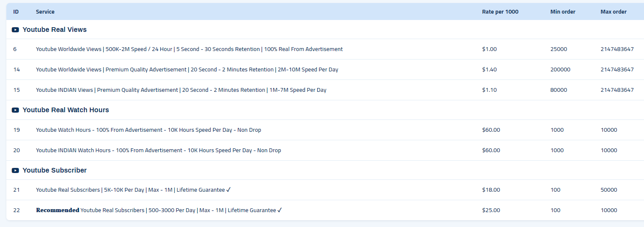Click service ID 19
The width and height of the screenshot is (644, 227).
coord(17,130)
